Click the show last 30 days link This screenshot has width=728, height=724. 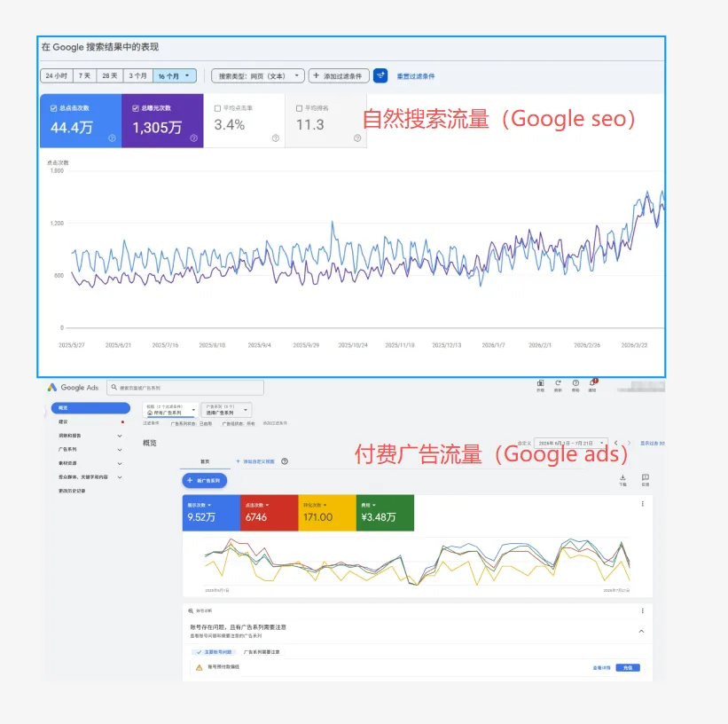[x=653, y=444]
